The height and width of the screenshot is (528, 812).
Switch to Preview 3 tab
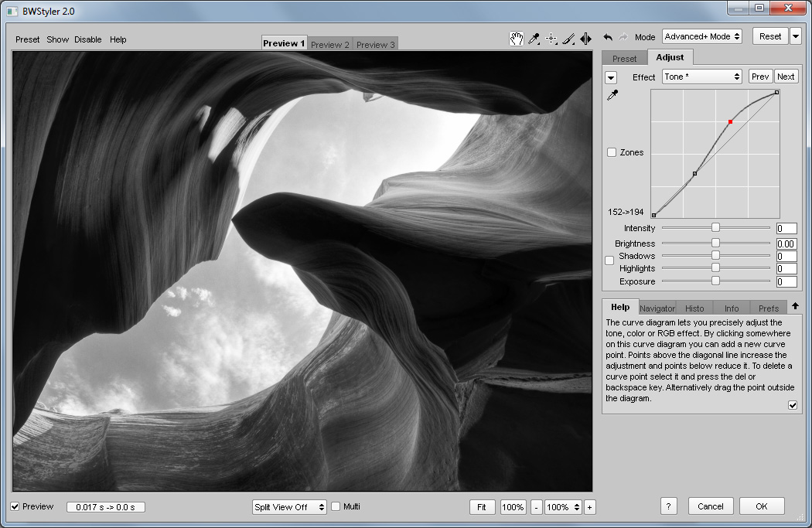[x=375, y=45]
